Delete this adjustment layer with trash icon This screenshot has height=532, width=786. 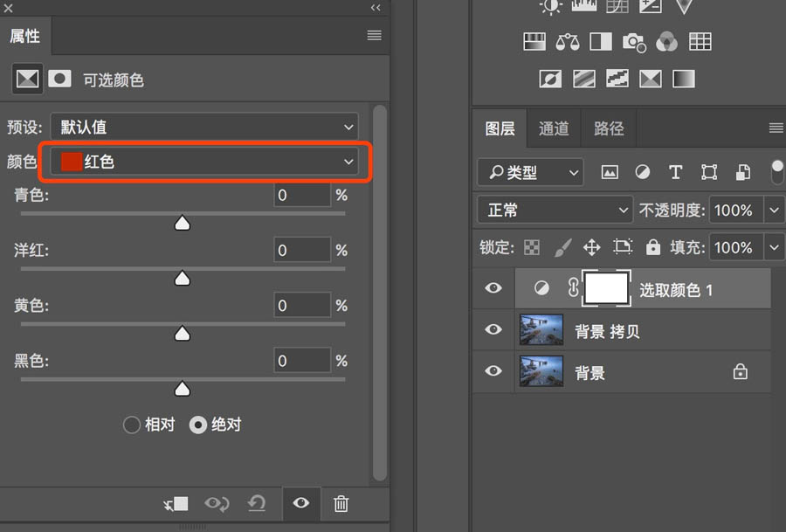pos(341,503)
